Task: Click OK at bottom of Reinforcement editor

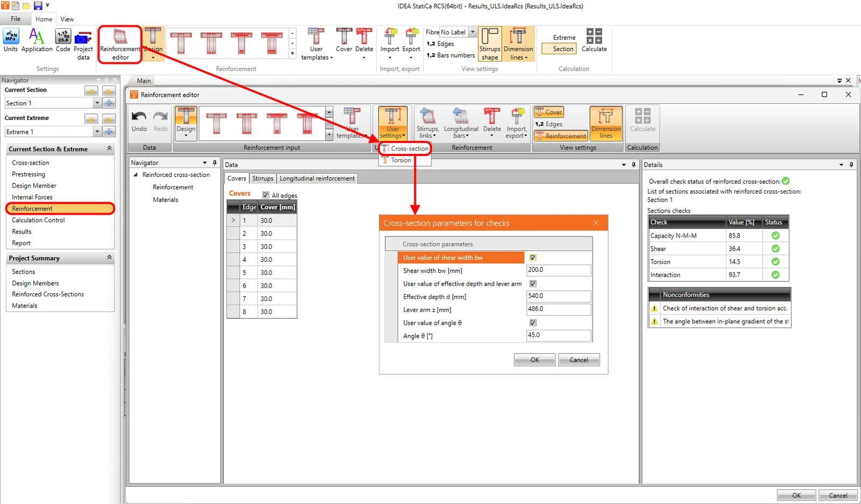Action: tap(796, 495)
